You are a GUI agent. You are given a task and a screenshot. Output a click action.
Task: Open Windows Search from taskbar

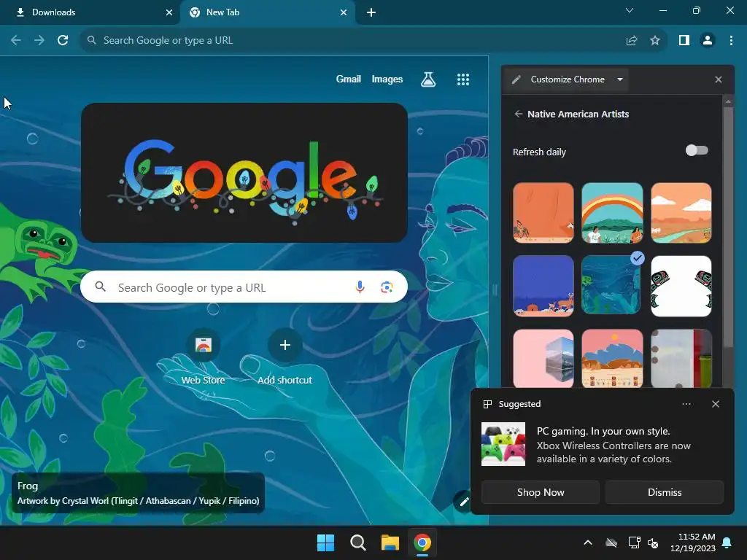coord(357,542)
